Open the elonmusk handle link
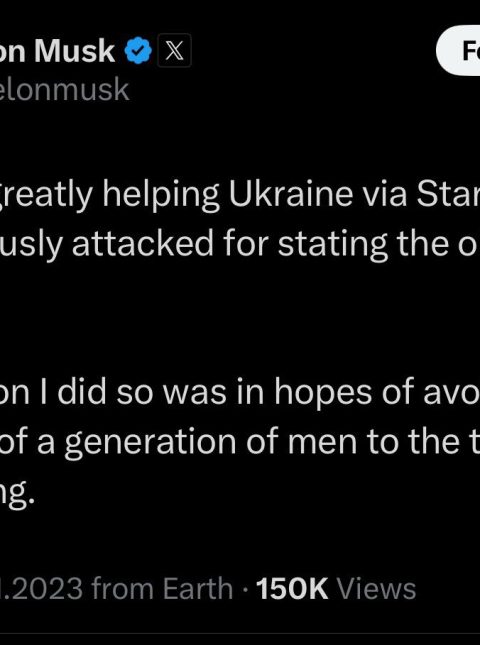The image size is (480, 645). (65, 89)
